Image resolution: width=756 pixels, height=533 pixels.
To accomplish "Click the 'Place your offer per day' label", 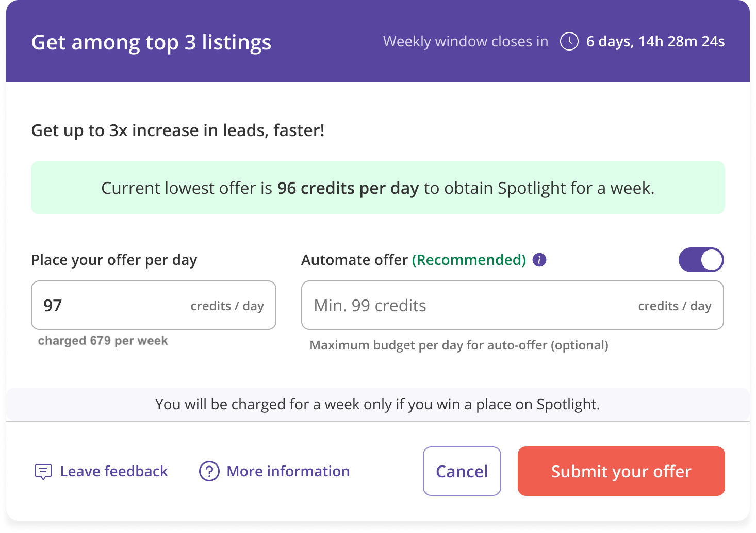I will (x=114, y=260).
